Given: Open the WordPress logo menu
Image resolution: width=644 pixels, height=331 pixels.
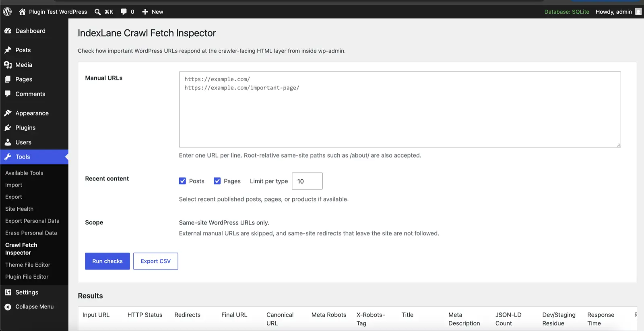Looking at the screenshot, I should point(7,12).
